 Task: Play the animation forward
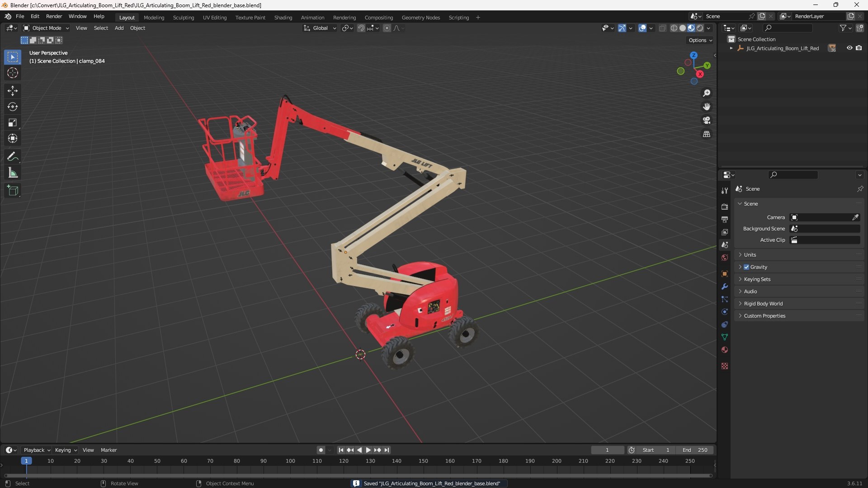tap(368, 450)
